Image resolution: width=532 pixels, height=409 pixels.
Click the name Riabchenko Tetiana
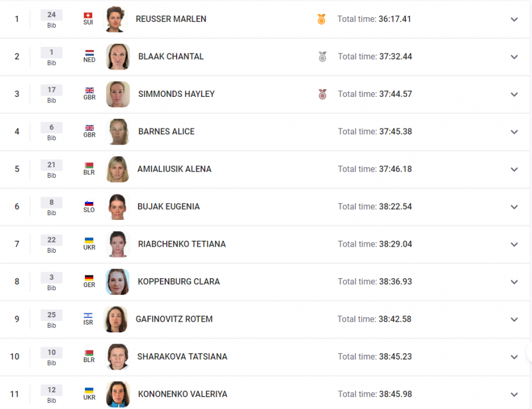coord(182,244)
